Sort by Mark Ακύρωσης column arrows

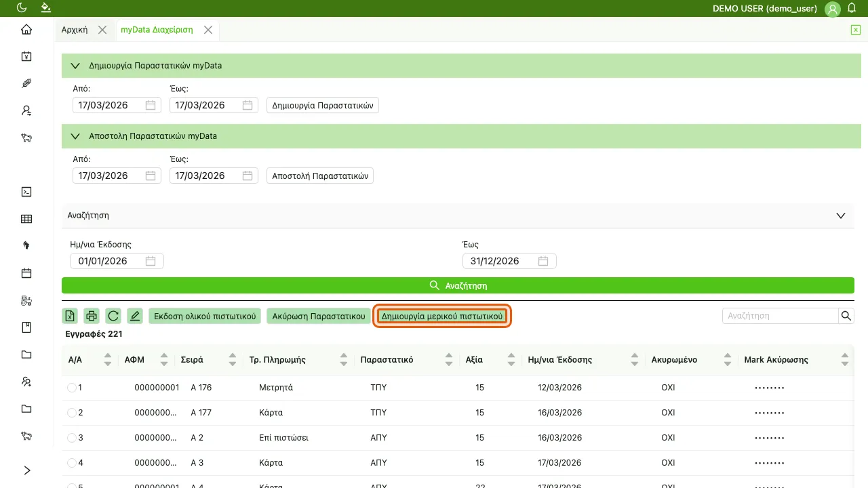pos(844,360)
